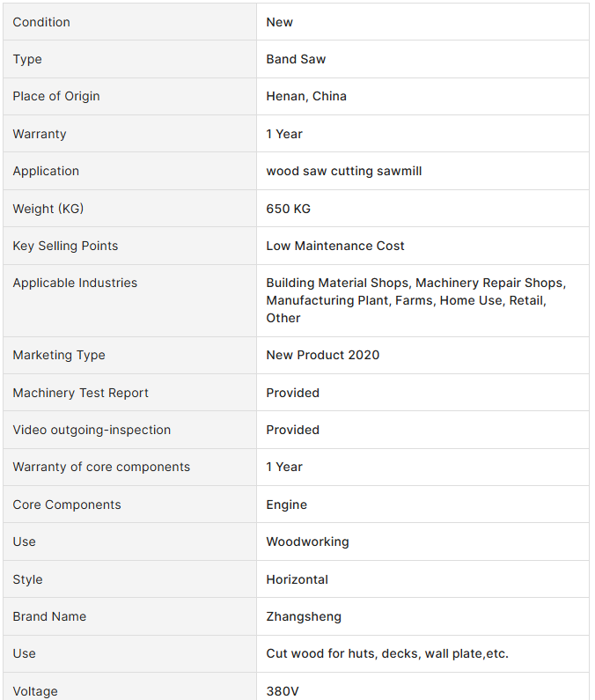Click the "Video outgoing-inspection" label
The height and width of the screenshot is (700, 595).
coord(92,430)
